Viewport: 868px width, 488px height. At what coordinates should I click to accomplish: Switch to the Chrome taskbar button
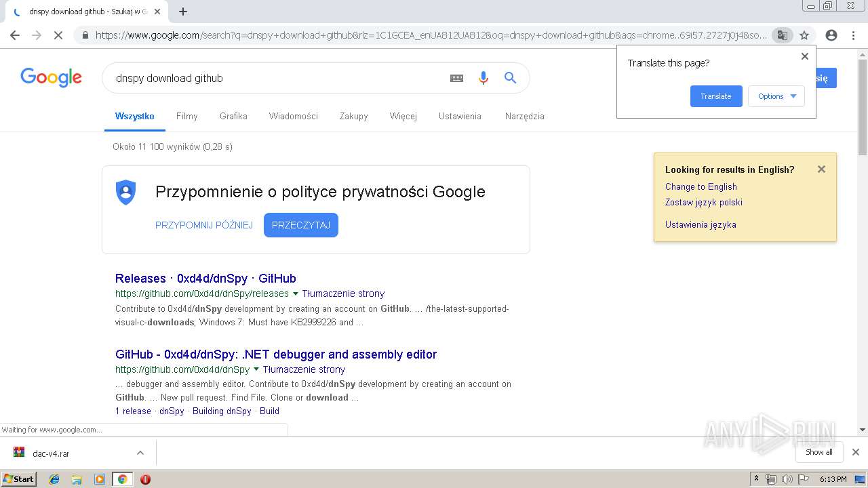[x=122, y=479]
